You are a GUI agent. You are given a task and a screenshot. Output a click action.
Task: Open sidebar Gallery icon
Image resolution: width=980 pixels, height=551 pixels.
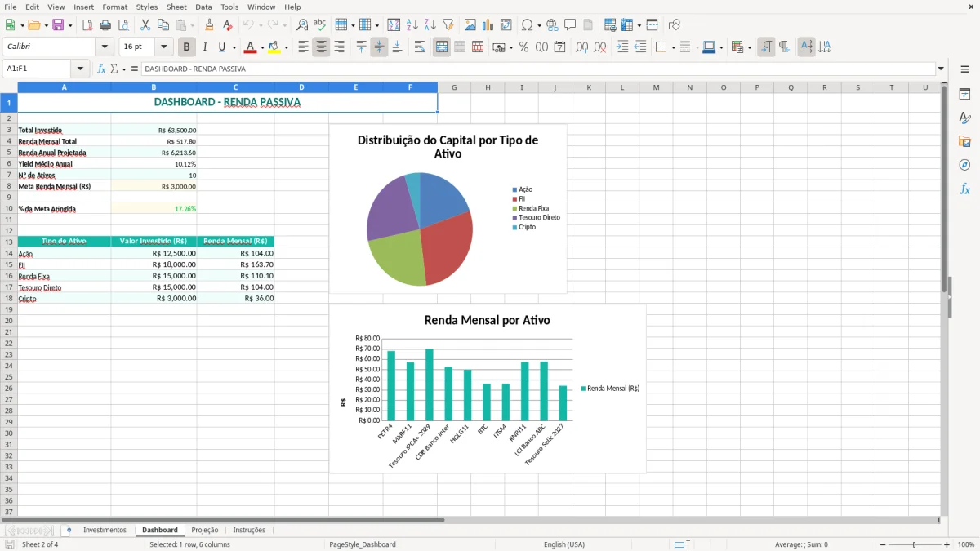964,141
